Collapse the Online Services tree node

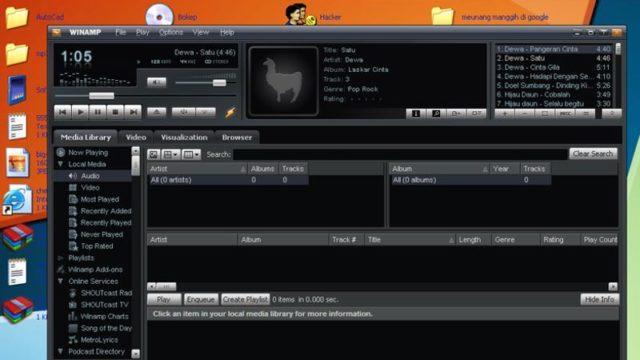[60, 281]
